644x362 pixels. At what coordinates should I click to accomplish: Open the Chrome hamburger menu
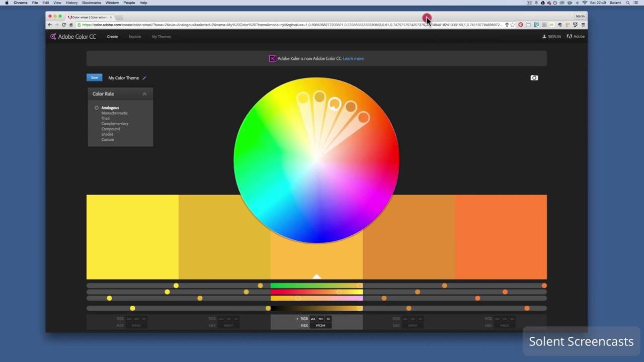(583, 25)
